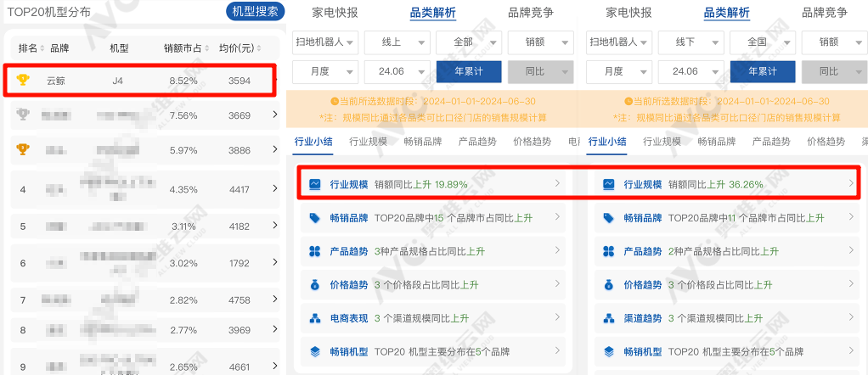Click the 电商表现 hierarchy icon
Viewport: 868px width, 375px height.
pos(315,318)
